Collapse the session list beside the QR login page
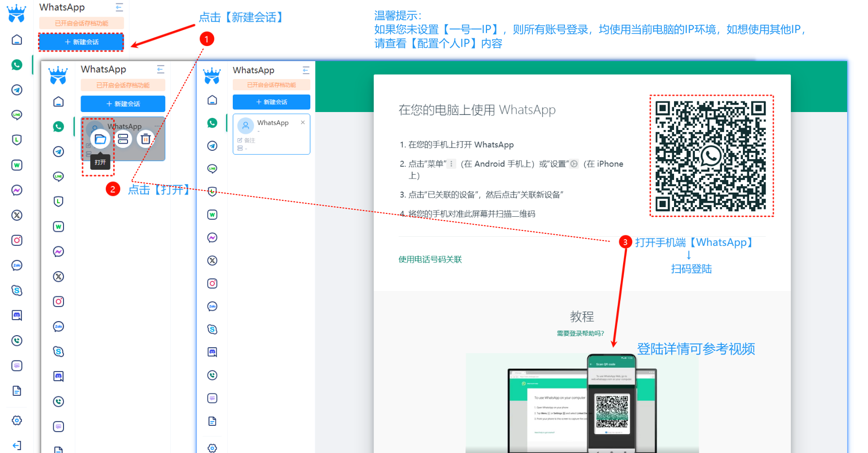Viewport: 868px width, 453px height. click(x=305, y=70)
